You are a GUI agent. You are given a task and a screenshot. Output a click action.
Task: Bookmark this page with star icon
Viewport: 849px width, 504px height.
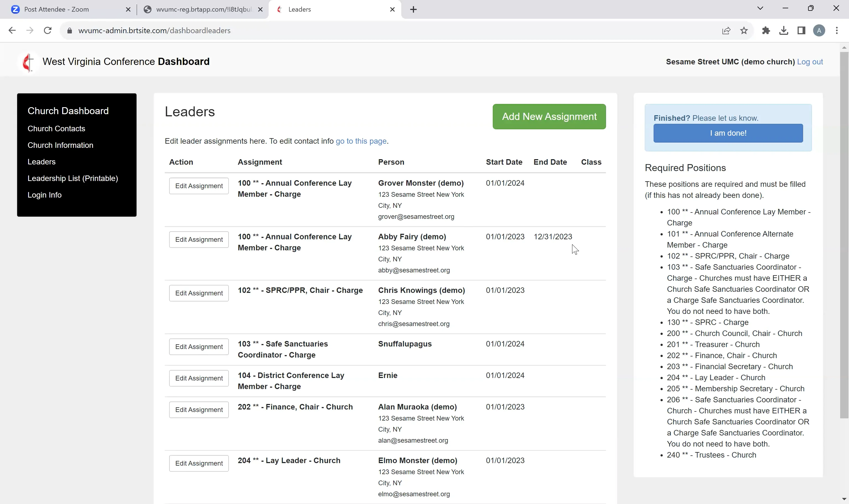[x=744, y=31]
